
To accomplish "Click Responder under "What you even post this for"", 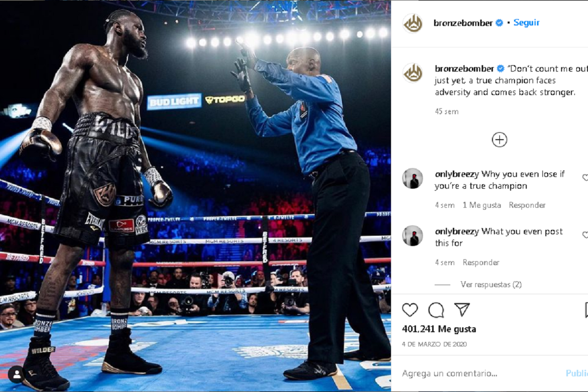I will click(481, 263).
